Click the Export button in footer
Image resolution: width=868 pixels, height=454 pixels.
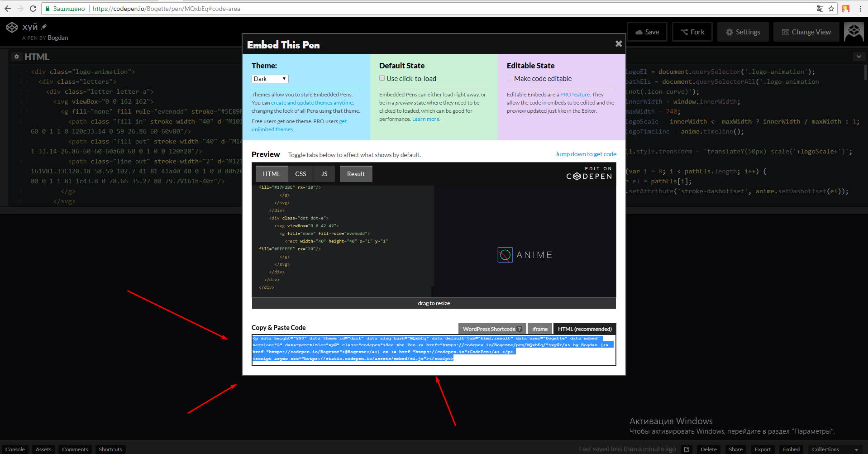[763, 449]
